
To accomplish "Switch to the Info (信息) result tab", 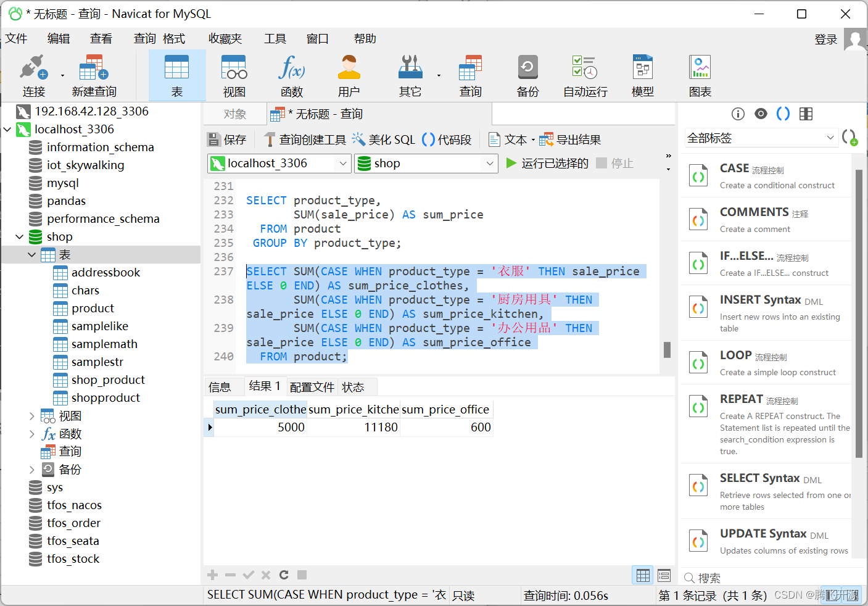I will 220,387.
